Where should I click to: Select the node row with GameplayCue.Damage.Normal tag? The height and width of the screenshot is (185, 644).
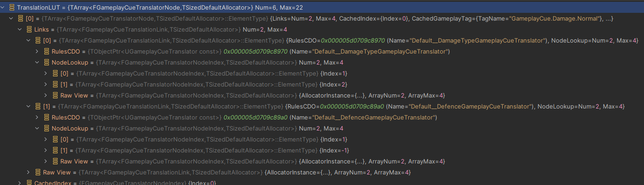point(320,19)
